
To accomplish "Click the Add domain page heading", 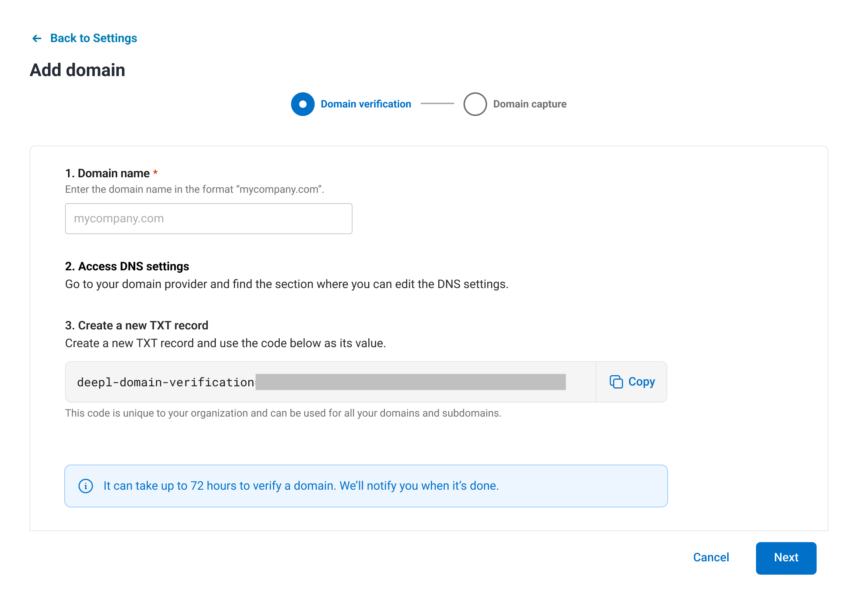I will (x=78, y=70).
